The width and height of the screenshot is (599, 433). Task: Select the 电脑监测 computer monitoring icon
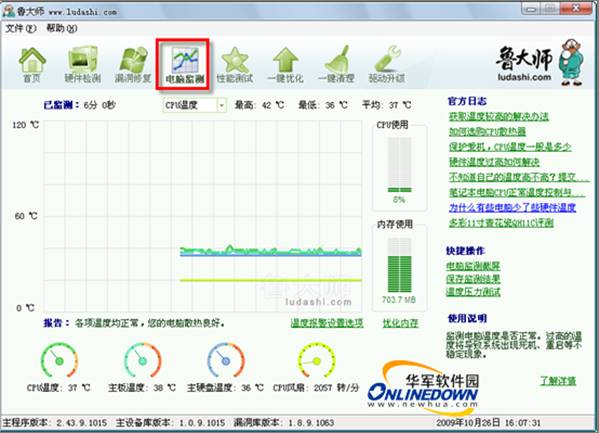pyautogui.click(x=185, y=66)
